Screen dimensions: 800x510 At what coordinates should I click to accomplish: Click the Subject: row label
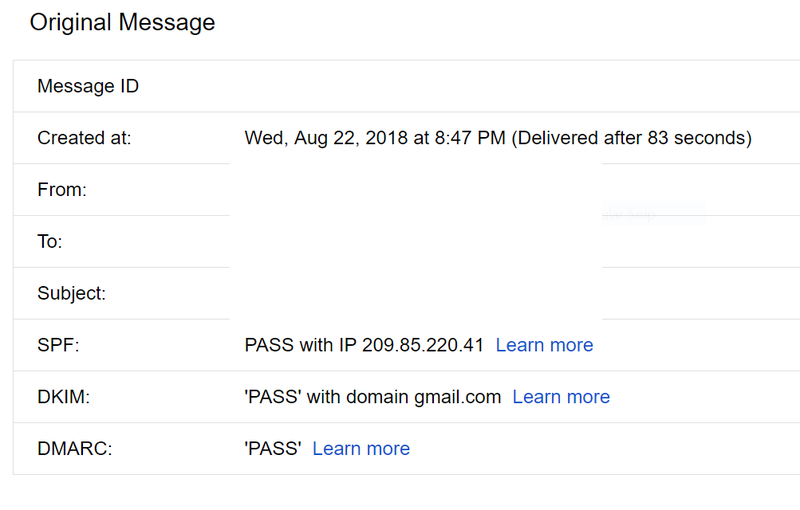point(71,294)
